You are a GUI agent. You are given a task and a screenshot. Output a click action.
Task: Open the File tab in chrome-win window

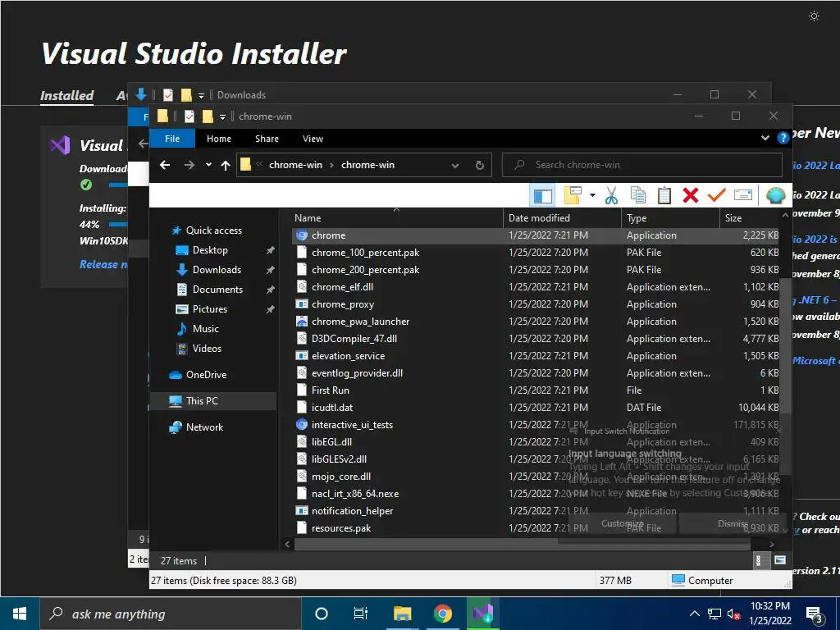click(172, 139)
